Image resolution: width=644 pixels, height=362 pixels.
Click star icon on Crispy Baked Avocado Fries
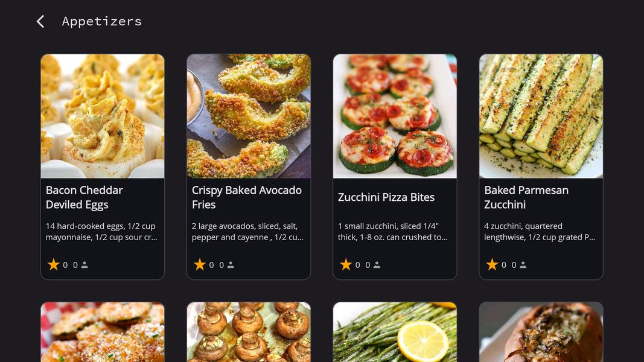200,265
